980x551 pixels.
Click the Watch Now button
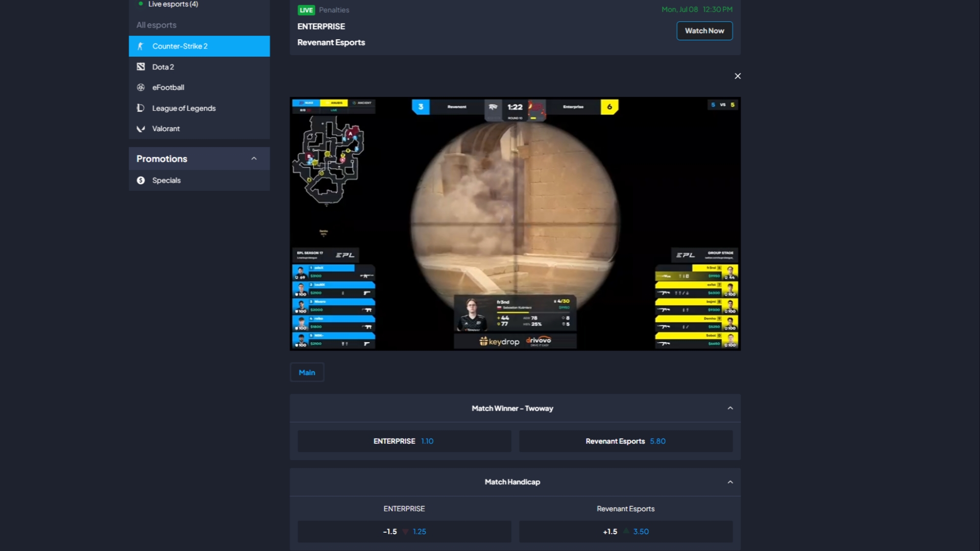tap(704, 31)
